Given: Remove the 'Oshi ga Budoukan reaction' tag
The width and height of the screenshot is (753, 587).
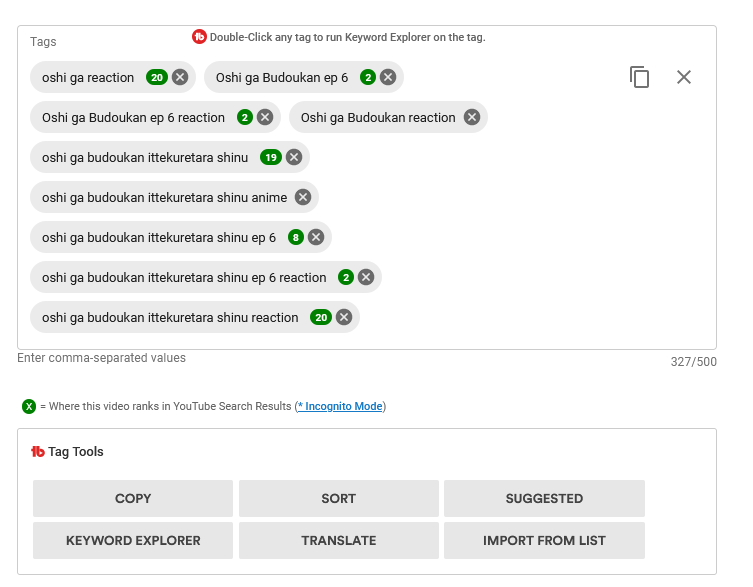Looking at the screenshot, I should pyautogui.click(x=472, y=117).
